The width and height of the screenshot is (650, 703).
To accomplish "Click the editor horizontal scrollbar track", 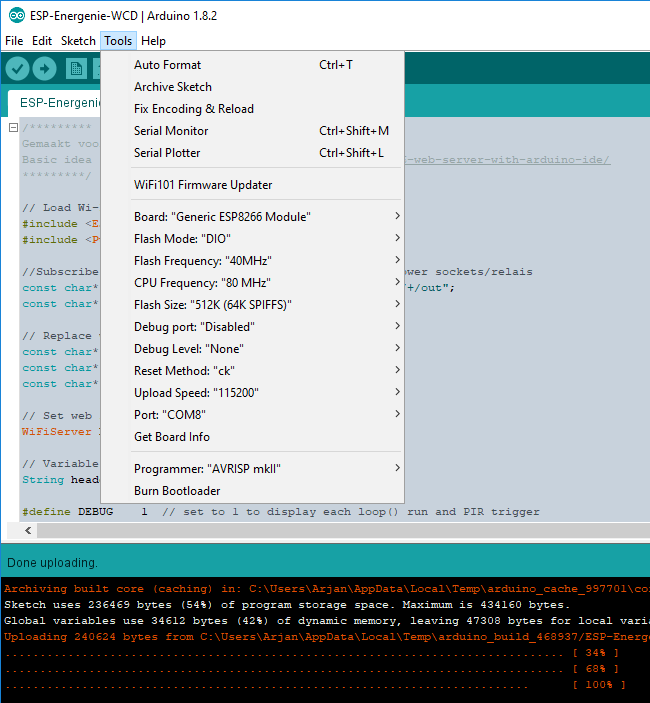I will click(x=343, y=531).
